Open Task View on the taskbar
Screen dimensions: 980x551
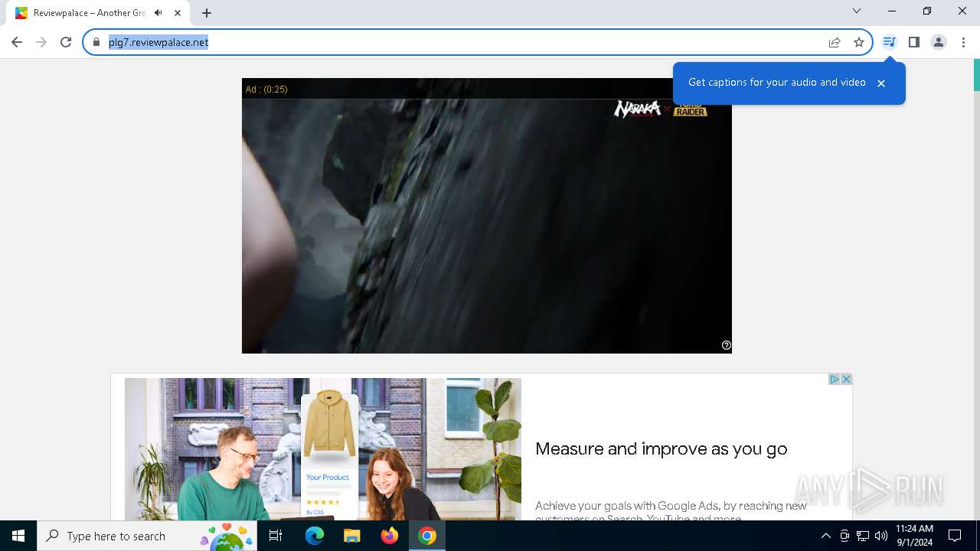(x=276, y=536)
